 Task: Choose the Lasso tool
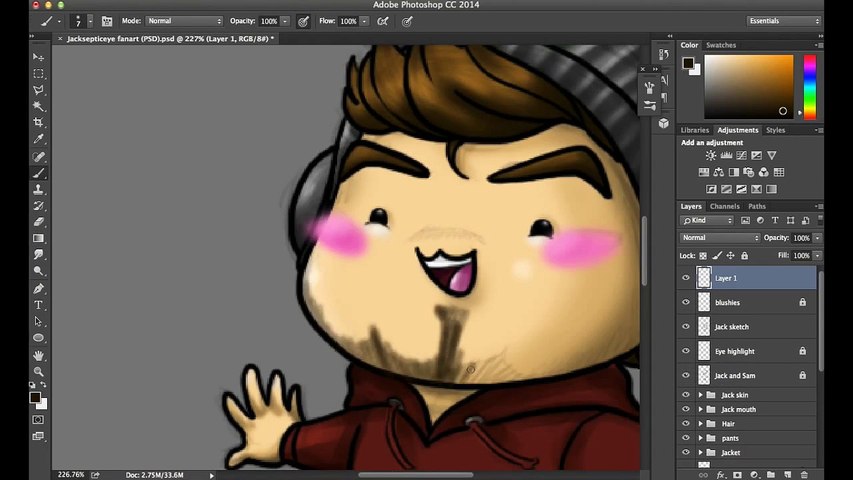click(39, 90)
